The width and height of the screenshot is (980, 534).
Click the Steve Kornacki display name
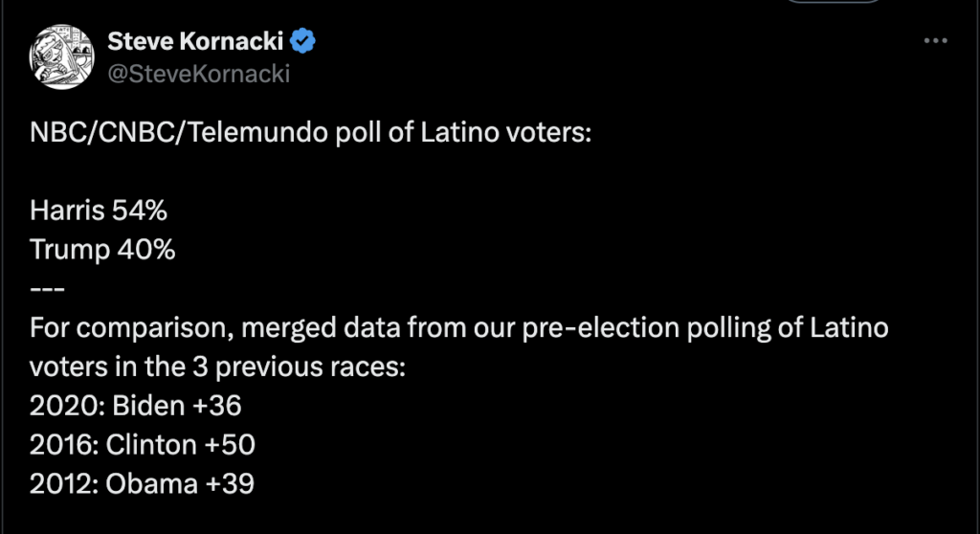coord(198,41)
